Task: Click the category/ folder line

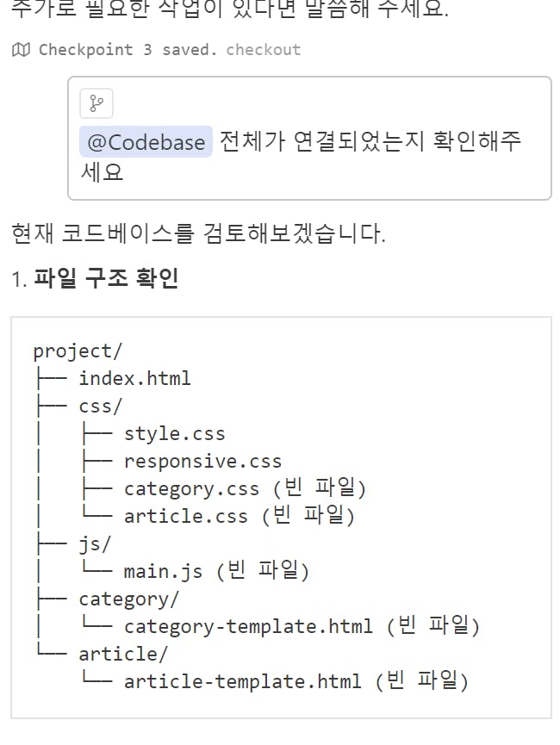Action: 129,599
